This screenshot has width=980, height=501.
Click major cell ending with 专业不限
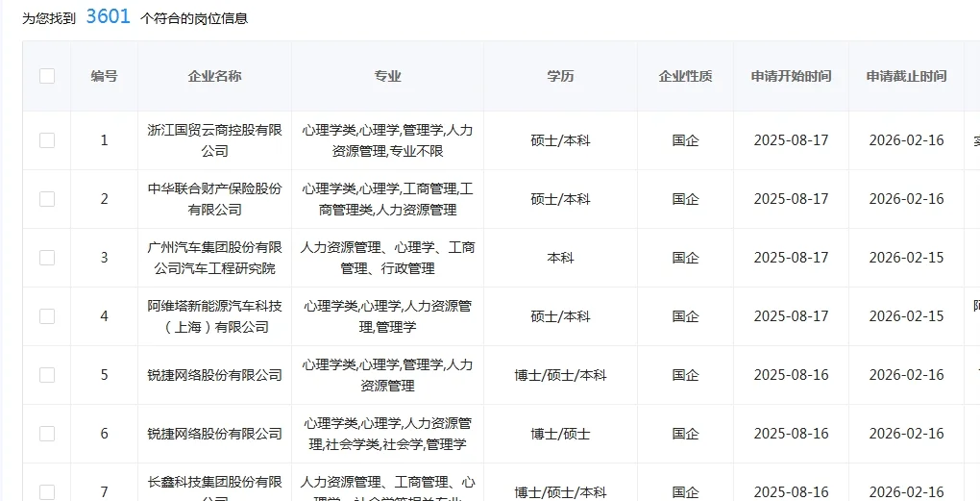pyautogui.click(x=387, y=140)
